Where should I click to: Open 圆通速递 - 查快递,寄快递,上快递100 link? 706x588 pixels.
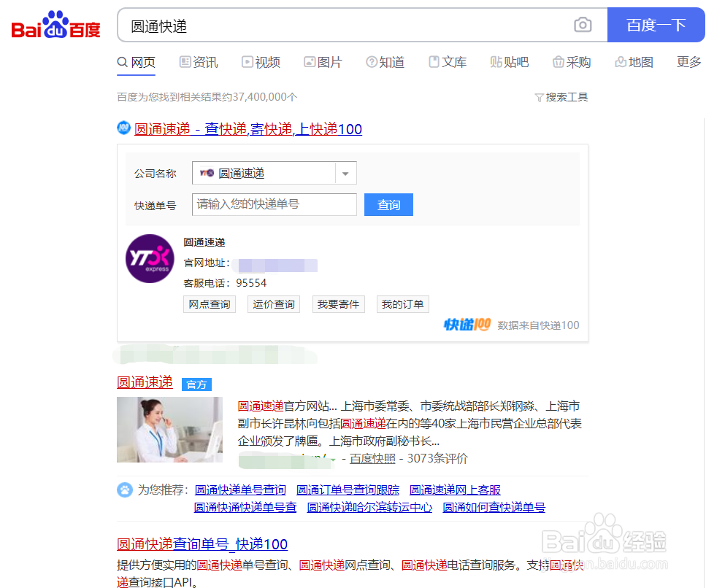coord(248,129)
